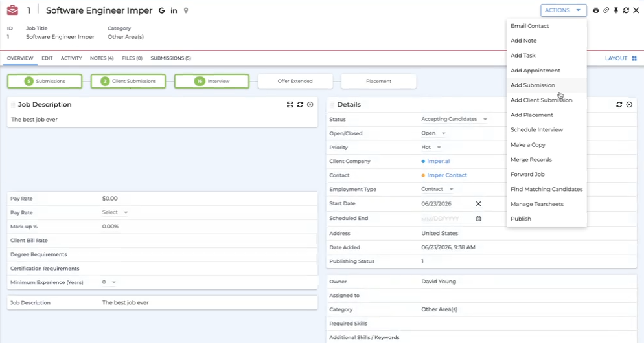Close the job record with the X
The image size is (644, 343).
pyautogui.click(x=636, y=10)
